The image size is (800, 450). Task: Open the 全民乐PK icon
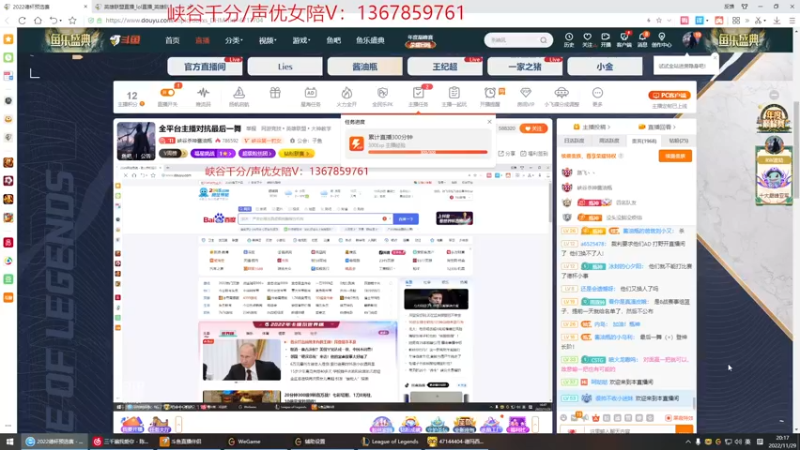tap(382, 93)
